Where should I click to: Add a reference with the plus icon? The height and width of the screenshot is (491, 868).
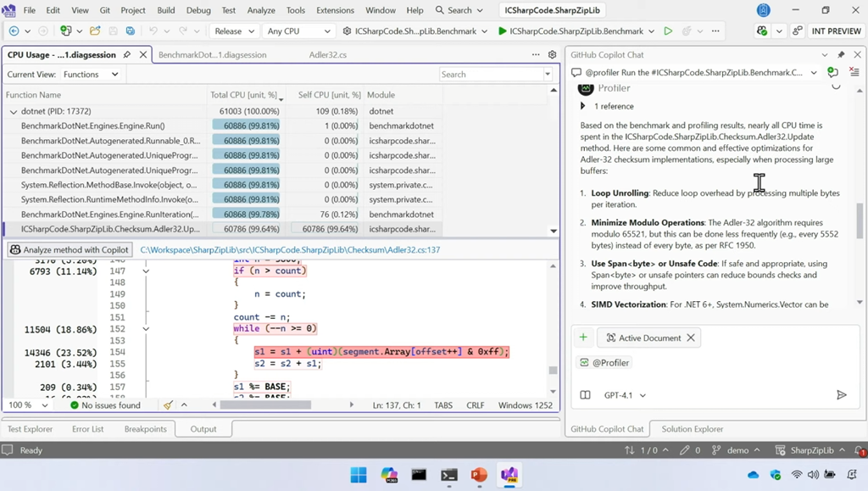(583, 338)
